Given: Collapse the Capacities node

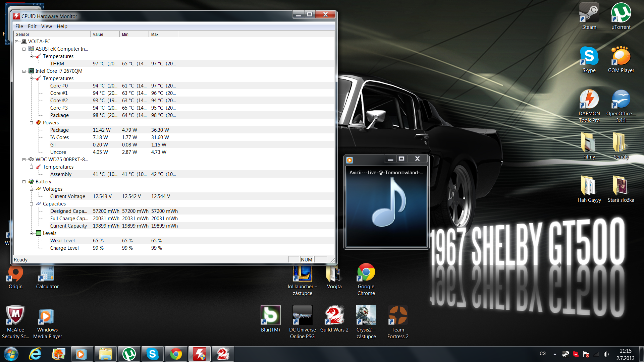Looking at the screenshot, I should pos(31,204).
